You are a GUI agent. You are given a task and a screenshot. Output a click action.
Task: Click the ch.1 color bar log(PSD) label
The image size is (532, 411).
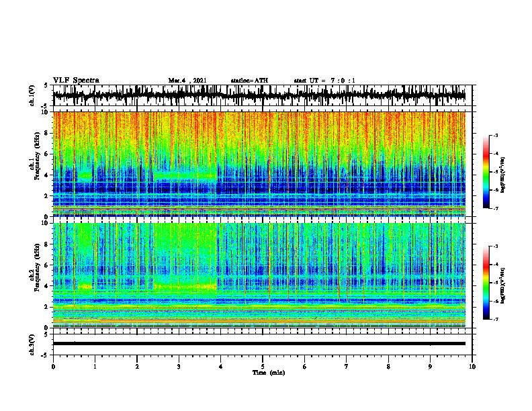coord(503,175)
